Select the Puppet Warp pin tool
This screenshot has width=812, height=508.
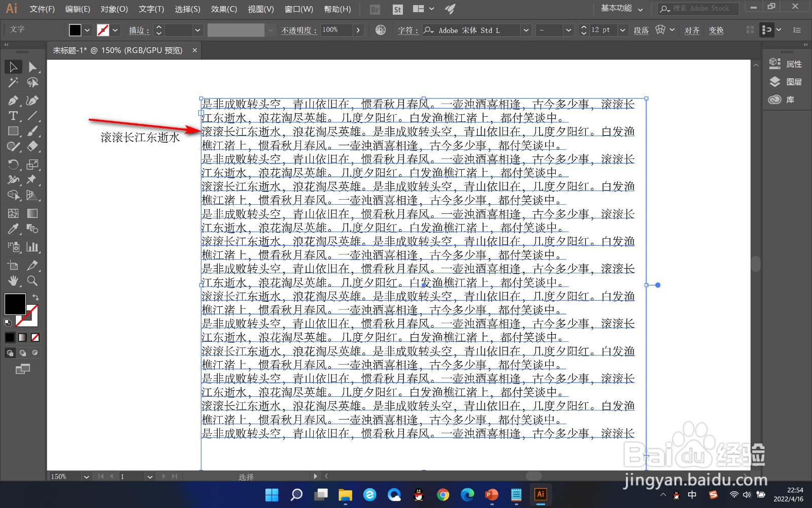32,179
